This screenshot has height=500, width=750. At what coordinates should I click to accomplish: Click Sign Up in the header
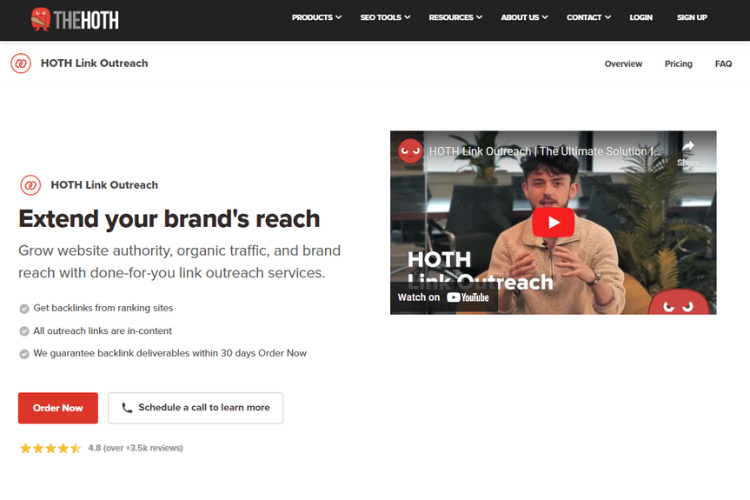692,17
